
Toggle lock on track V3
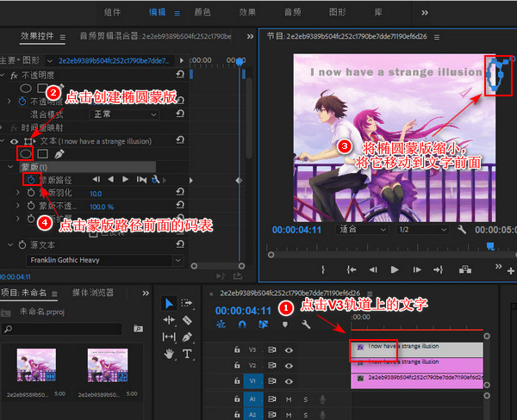tap(237, 349)
